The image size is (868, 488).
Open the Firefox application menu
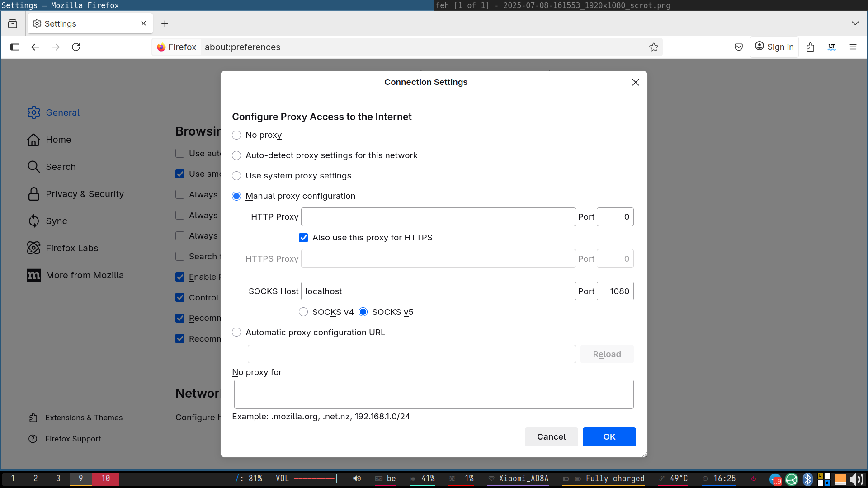point(853,47)
